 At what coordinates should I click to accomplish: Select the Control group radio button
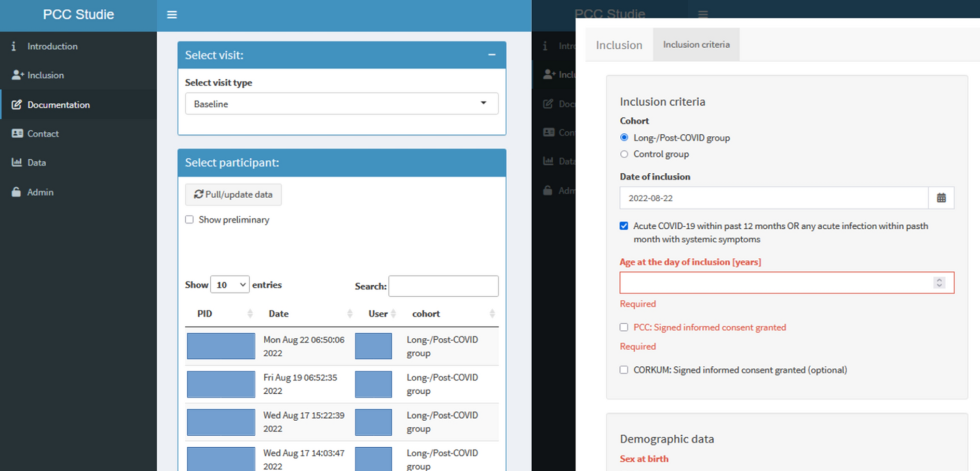624,154
